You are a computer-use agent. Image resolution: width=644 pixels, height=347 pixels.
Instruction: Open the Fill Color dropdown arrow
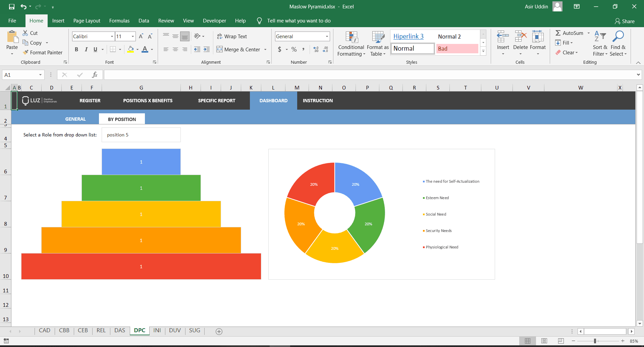pos(137,49)
